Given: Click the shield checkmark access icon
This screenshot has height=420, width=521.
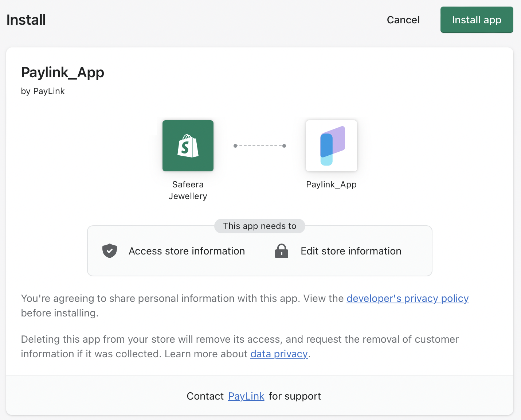Looking at the screenshot, I should coord(109,251).
